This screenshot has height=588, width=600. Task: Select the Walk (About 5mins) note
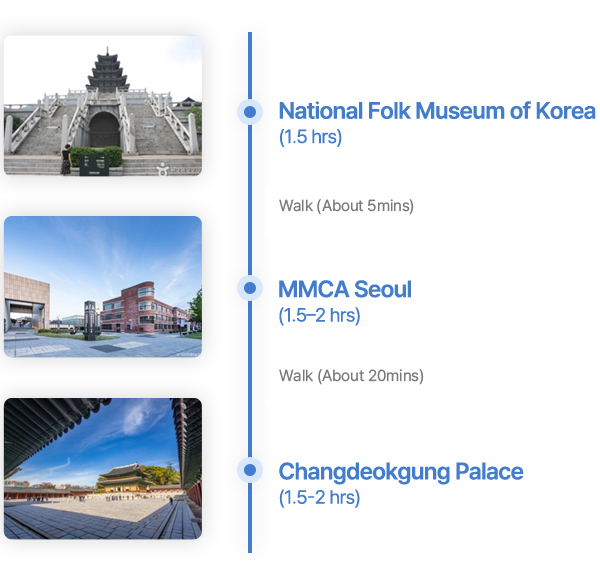coord(346,206)
